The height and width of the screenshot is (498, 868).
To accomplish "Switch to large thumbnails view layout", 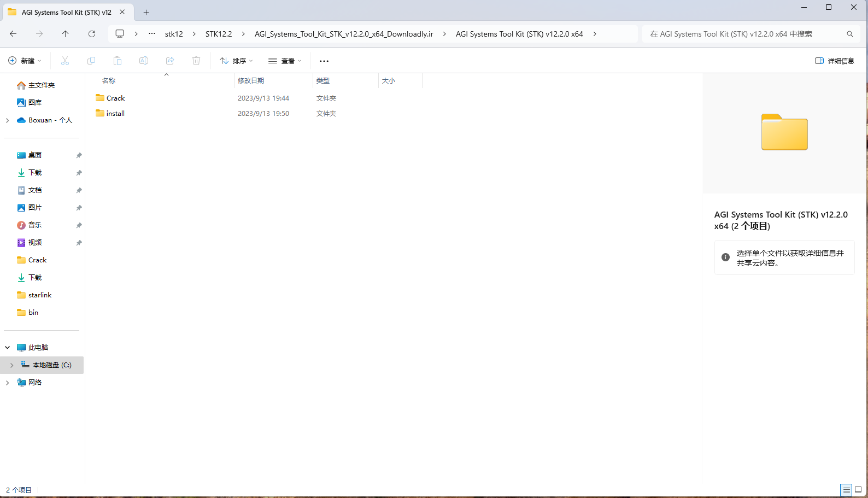I will click(x=858, y=490).
